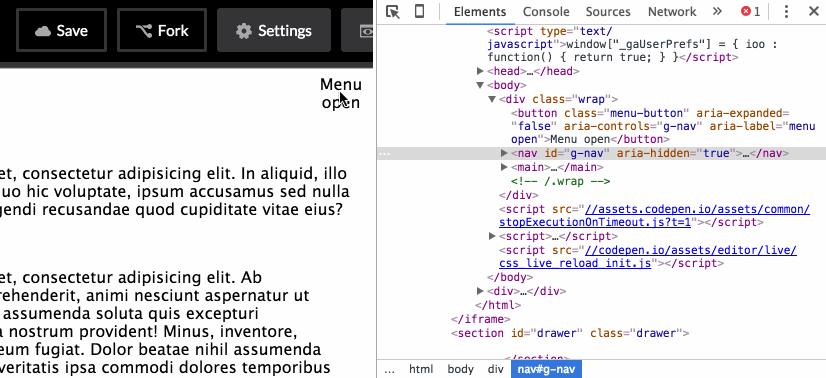Click the Menu open button in preview
826x378 pixels.
341,93
